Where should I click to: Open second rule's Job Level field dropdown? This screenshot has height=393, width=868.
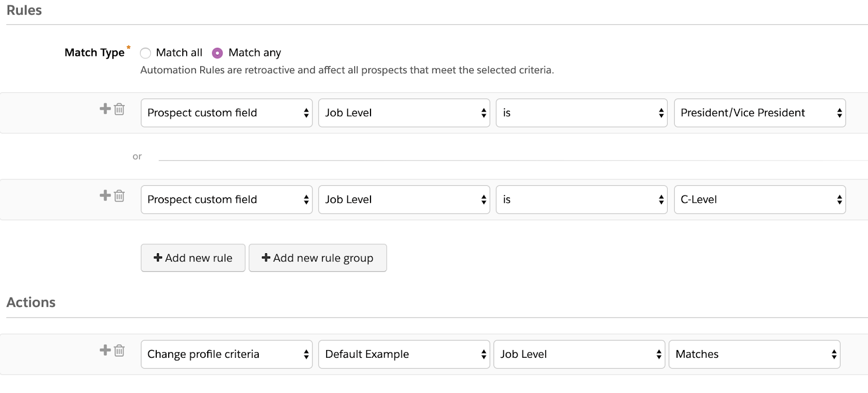point(404,199)
